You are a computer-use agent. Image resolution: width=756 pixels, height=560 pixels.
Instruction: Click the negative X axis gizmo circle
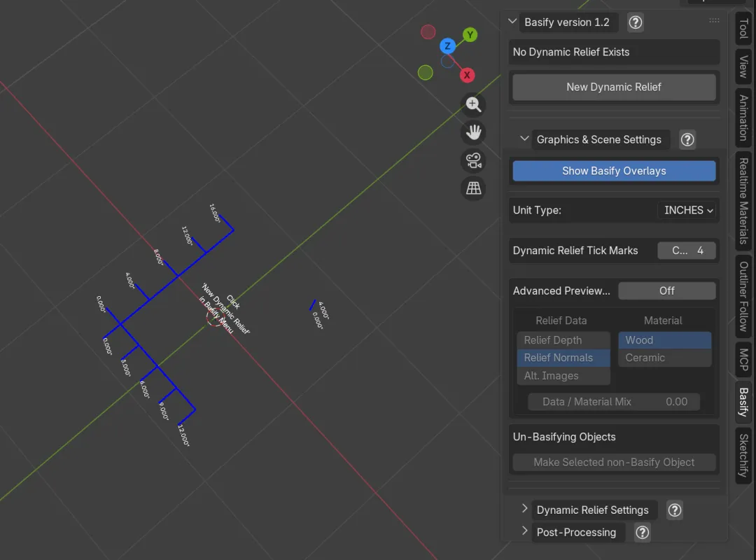pos(428,31)
